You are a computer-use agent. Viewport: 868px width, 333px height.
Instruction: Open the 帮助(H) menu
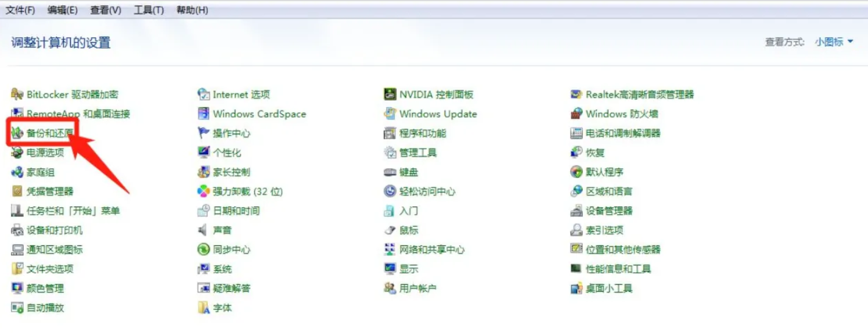[x=192, y=10]
